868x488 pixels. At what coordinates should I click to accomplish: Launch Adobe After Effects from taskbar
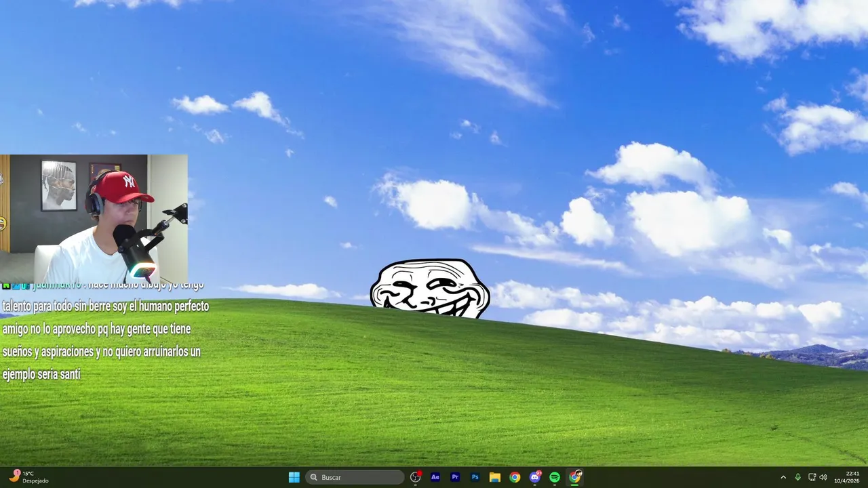pos(435,477)
